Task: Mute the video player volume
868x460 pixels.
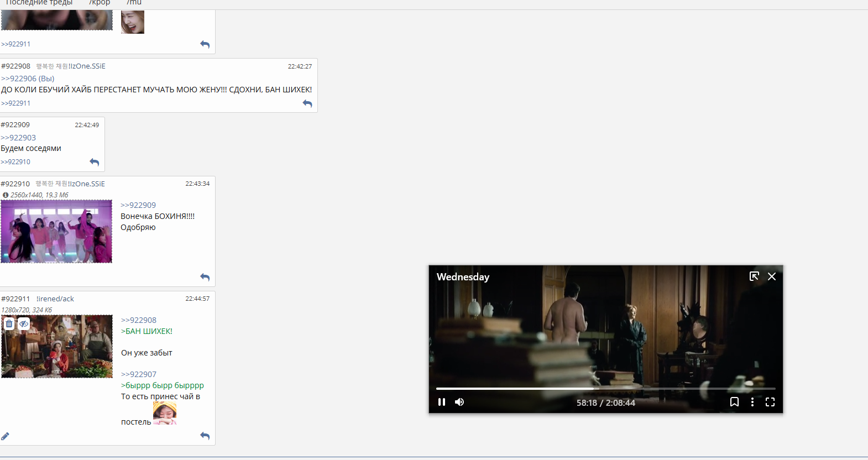Action: coord(459,402)
